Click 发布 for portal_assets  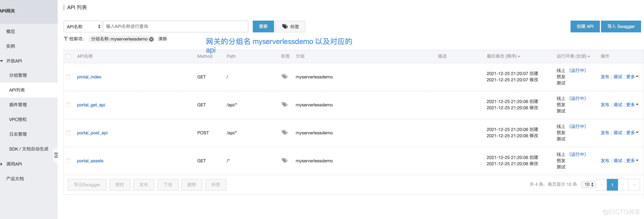605,160
